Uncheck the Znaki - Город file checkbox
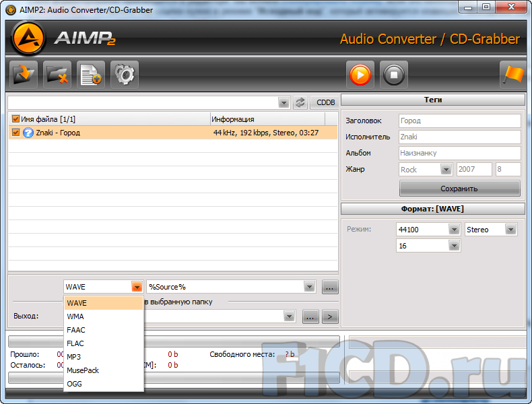Image resolution: width=532 pixels, height=404 pixels. click(x=15, y=132)
